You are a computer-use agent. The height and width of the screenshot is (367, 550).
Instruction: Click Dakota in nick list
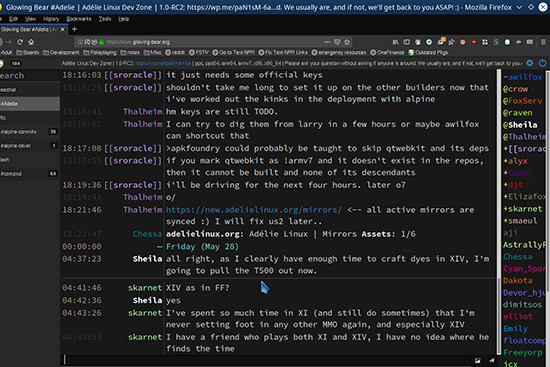518,280
